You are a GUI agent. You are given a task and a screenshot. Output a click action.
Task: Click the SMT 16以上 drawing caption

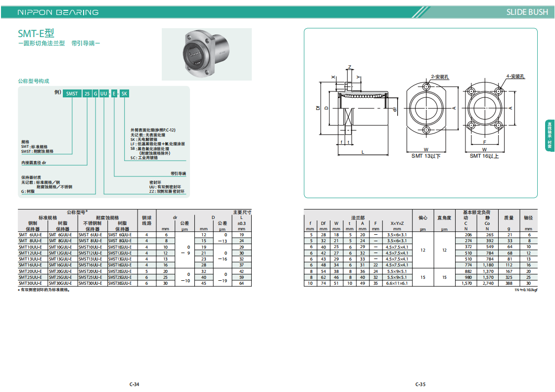point(484,156)
